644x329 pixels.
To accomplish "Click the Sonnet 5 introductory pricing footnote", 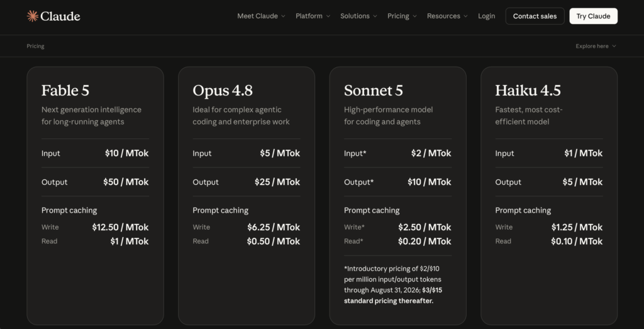I will (x=393, y=284).
